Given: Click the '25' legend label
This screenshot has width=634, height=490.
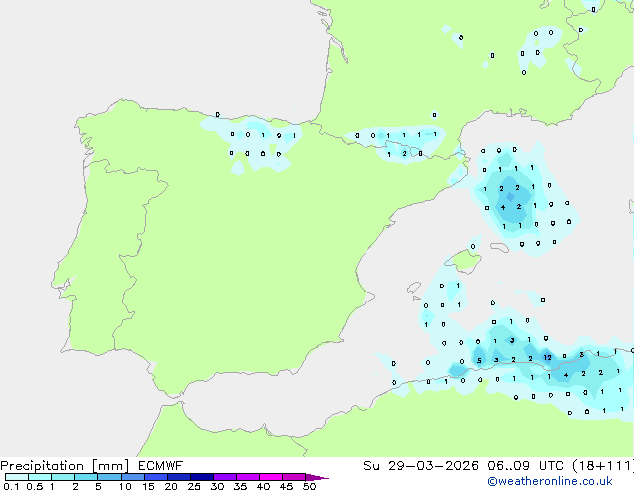Looking at the screenshot, I should pyautogui.click(x=194, y=486).
